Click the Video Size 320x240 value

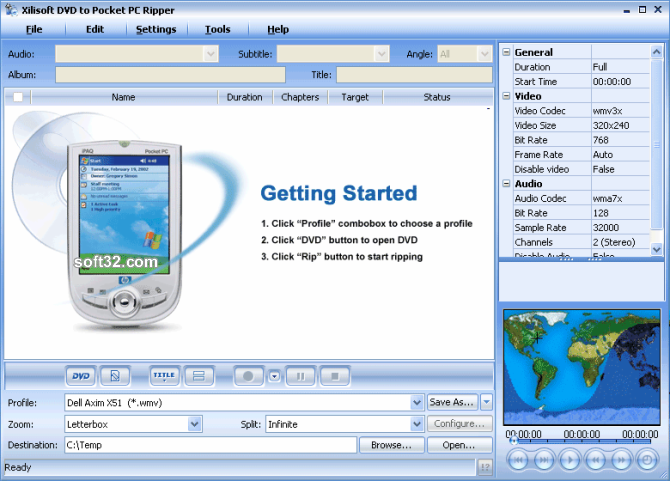(620, 125)
